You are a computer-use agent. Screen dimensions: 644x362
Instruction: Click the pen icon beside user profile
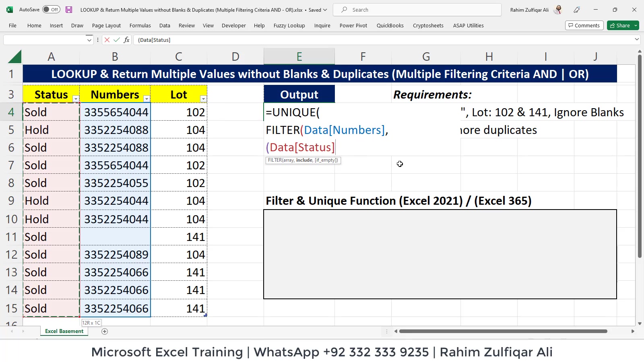577,10
